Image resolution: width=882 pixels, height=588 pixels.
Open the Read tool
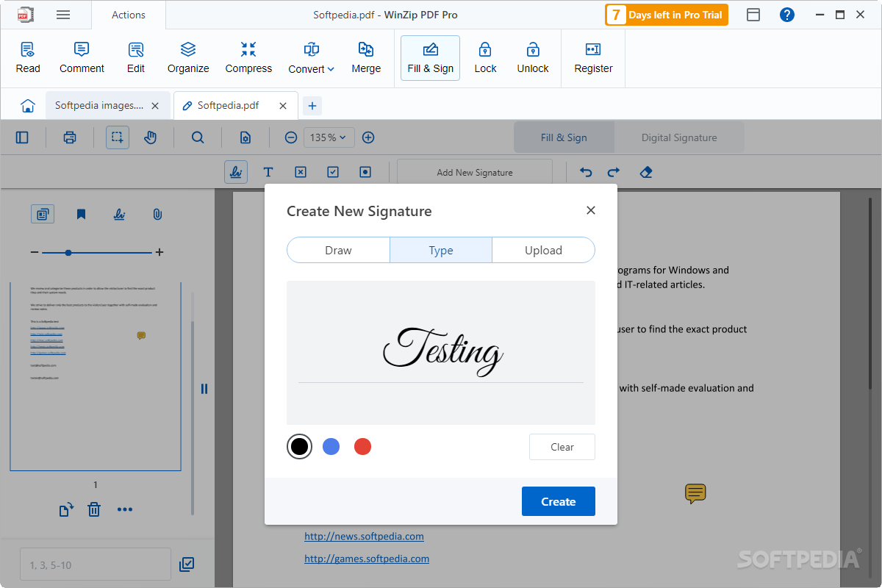click(x=28, y=58)
